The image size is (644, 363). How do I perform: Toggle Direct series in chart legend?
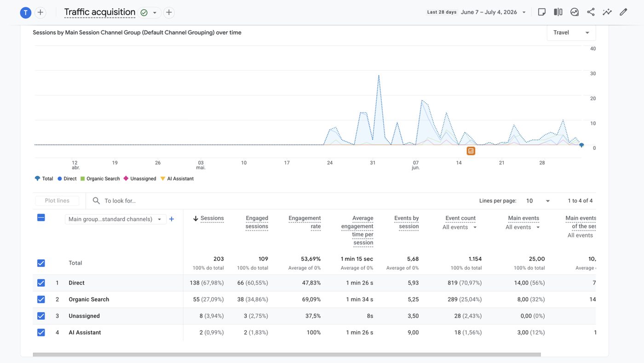coord(67,179)
